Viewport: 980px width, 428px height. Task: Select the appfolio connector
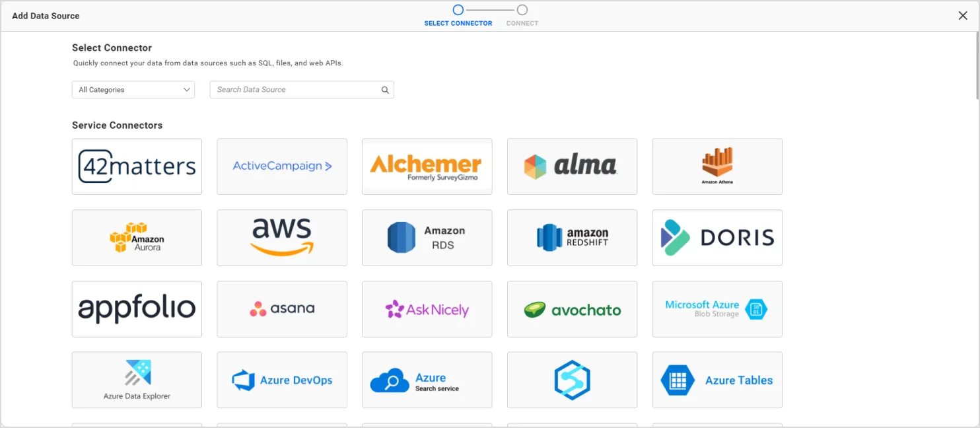[x=137, y=309]
